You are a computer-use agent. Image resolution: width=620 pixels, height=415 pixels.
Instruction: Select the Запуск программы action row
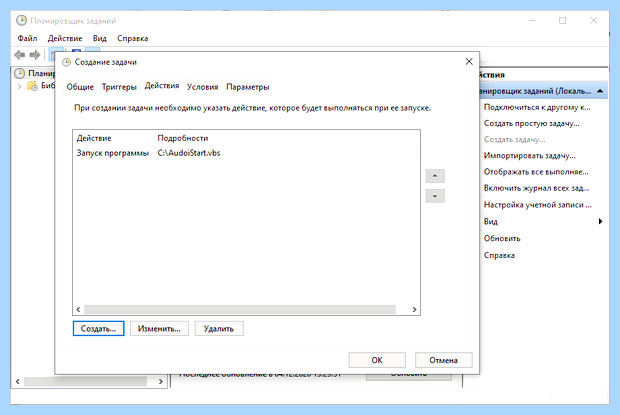(246, 153)
